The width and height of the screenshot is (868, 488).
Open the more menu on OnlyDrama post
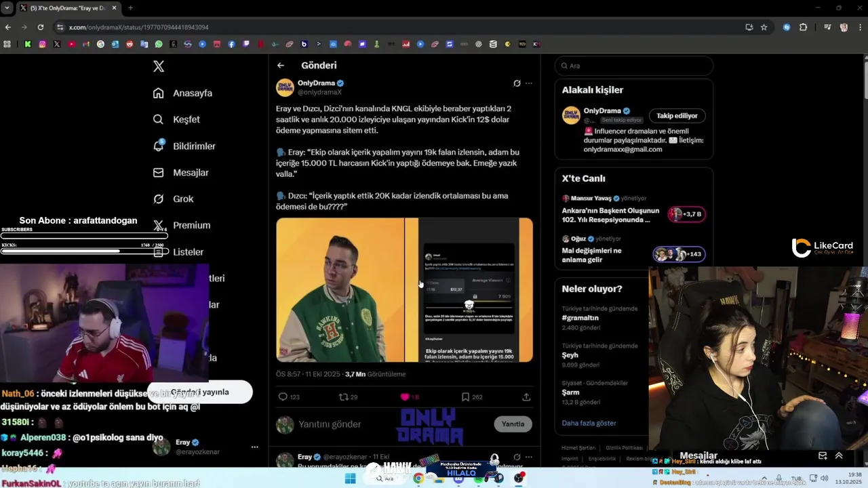point(529,83)
